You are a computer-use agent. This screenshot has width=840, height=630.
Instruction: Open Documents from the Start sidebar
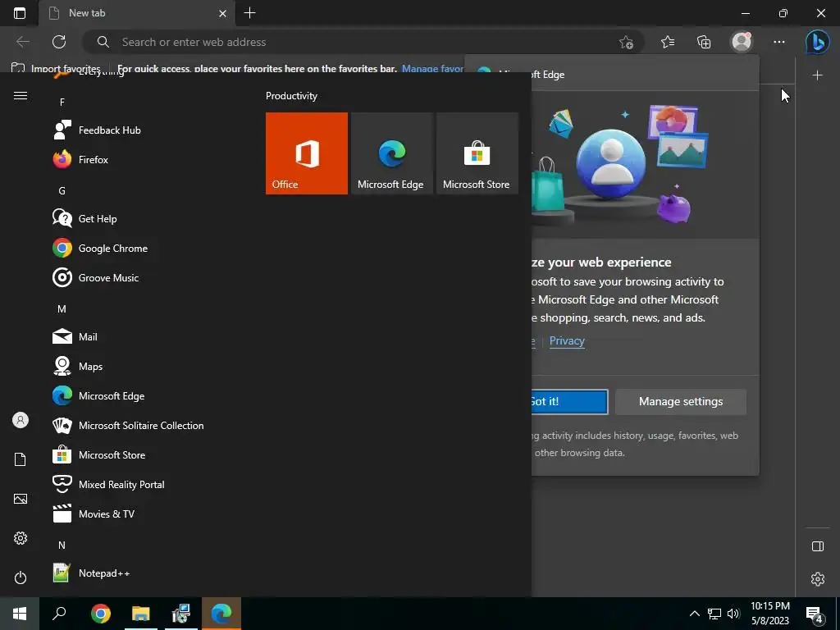pyautogui.click(x=21, y=459)
